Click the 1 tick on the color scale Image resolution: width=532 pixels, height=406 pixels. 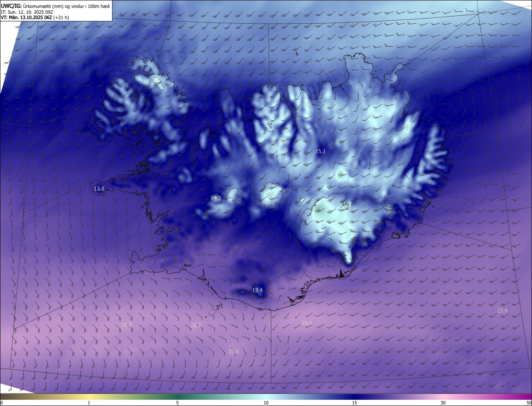click(89, 403)
